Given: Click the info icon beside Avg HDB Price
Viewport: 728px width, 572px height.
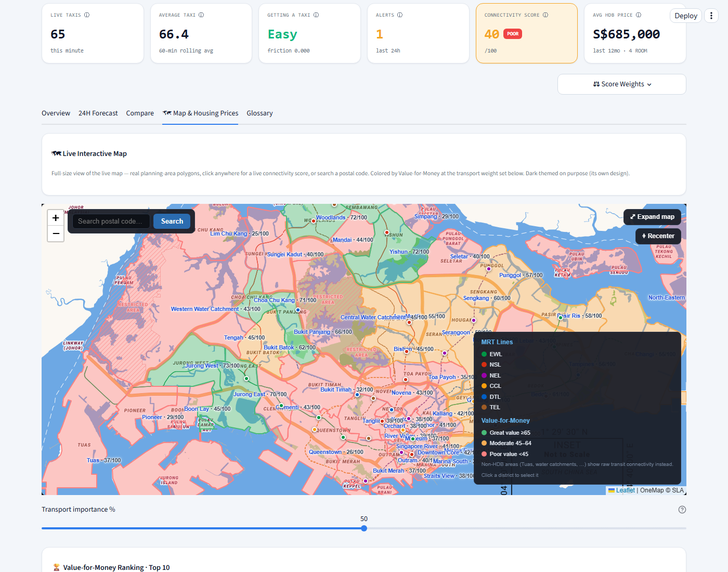Looking at the screenshot, I should tap(639, 15).
